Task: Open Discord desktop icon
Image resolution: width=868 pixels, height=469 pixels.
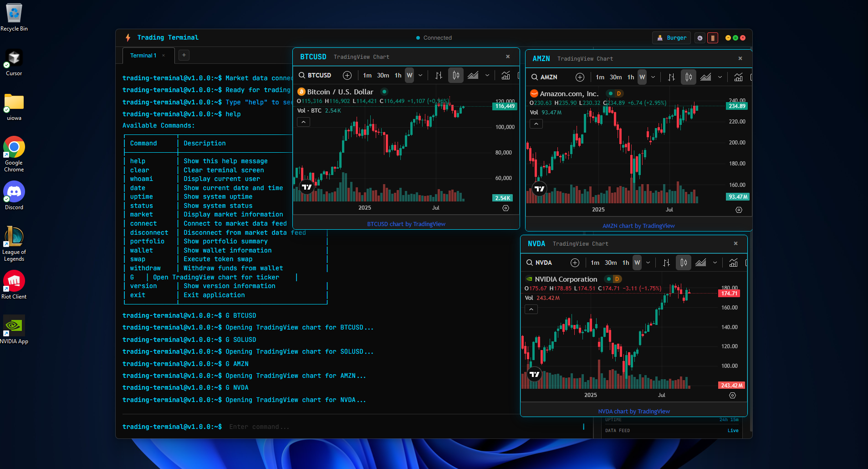Action: click(x=14, y=196)
